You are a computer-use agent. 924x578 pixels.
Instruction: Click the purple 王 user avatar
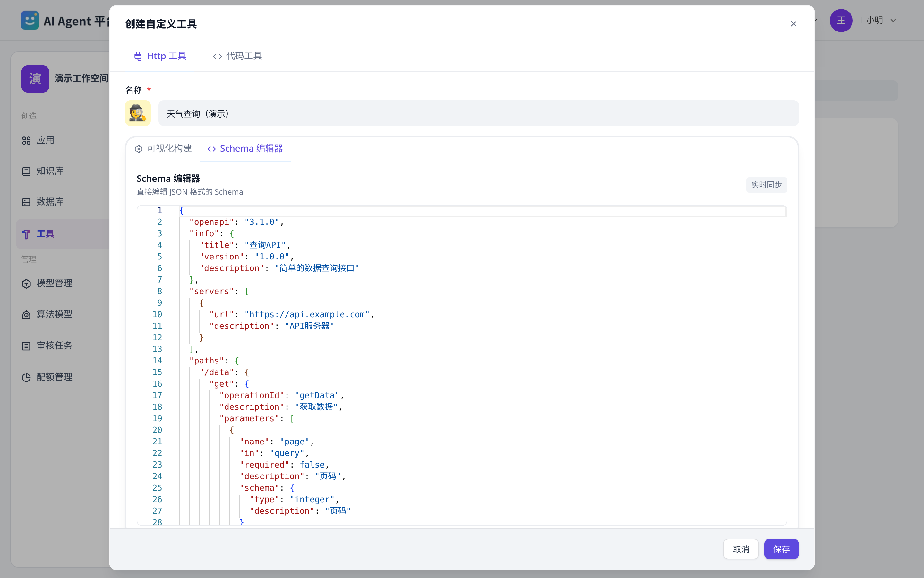[x=841, y=20]
